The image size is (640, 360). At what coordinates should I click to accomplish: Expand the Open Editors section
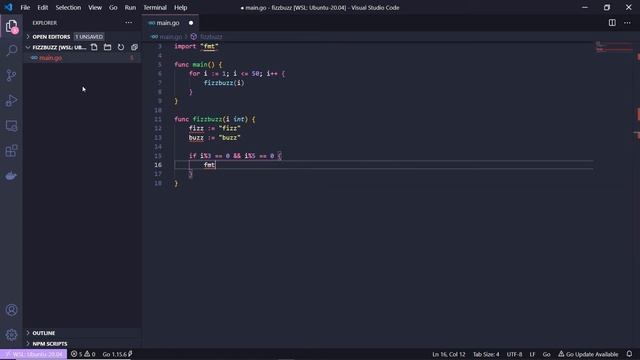[x=51, y=37]
